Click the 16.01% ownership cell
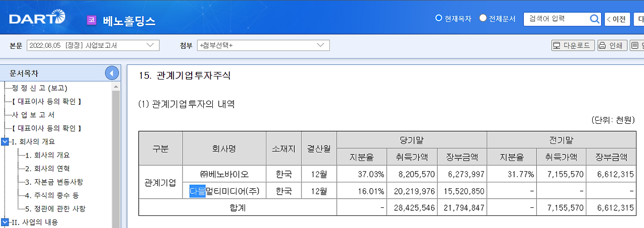 [362, 191]
